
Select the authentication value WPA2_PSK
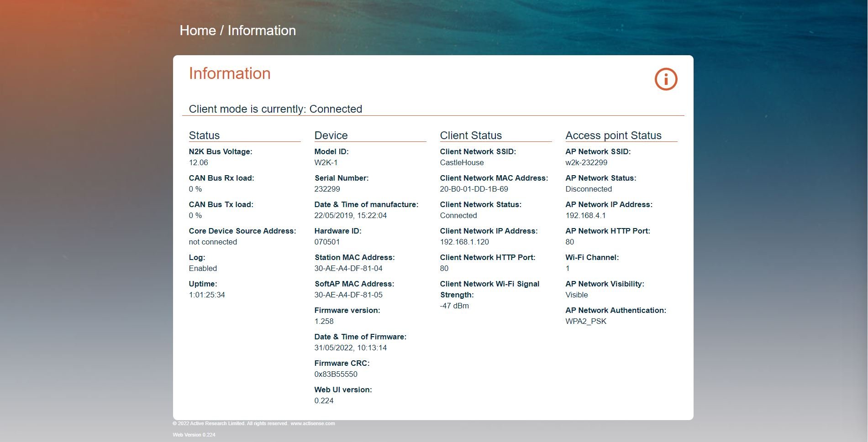point(586,321)
